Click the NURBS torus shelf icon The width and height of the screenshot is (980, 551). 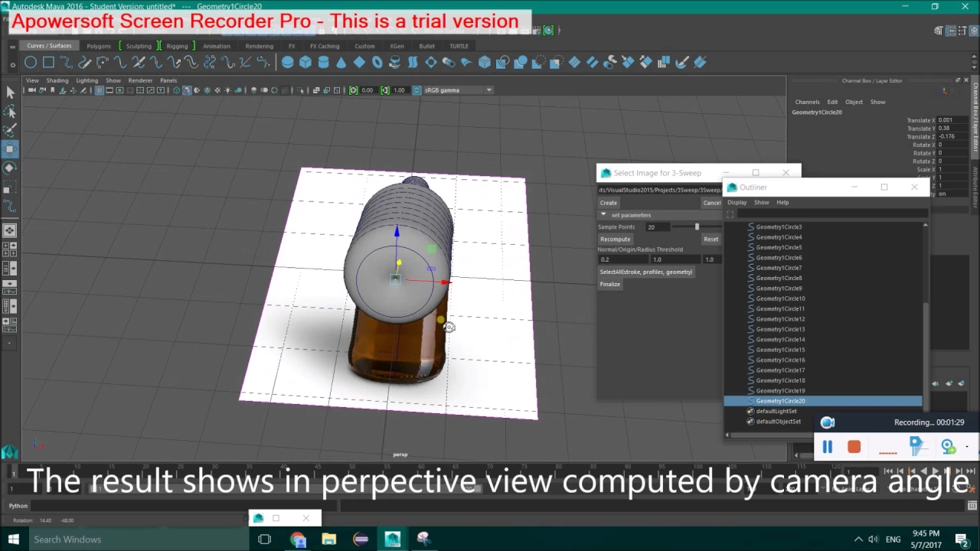pos(377,62)
